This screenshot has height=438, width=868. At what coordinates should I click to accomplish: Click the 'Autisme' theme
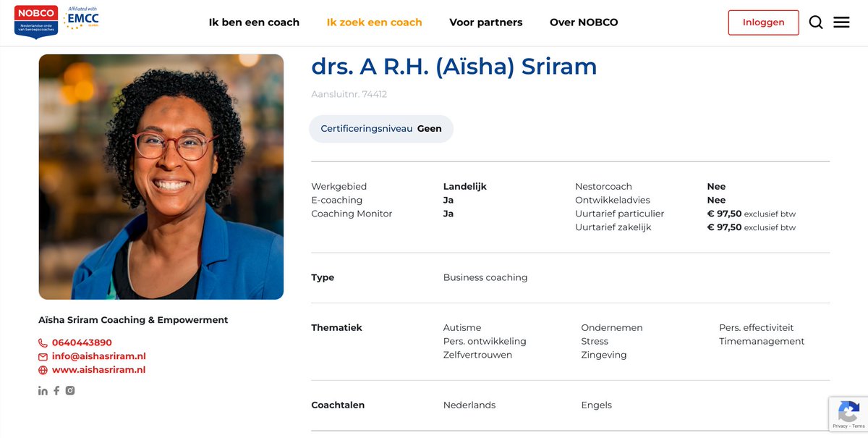[462, 328]
